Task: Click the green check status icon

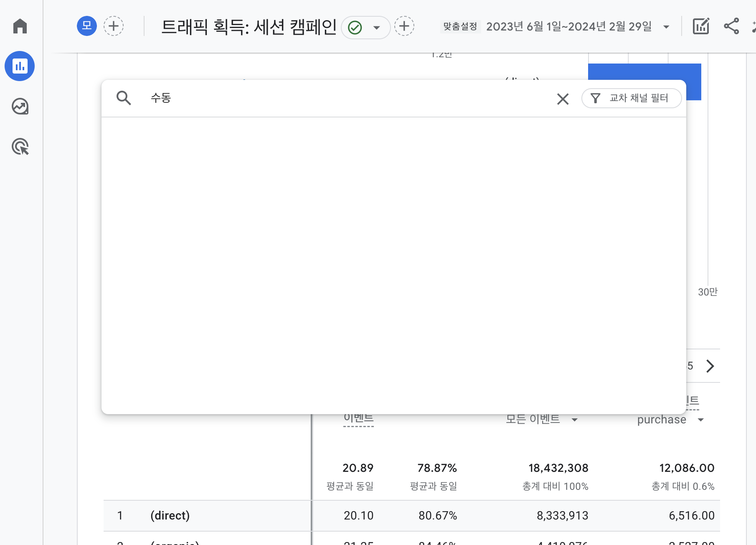Action: pos(355,28)
